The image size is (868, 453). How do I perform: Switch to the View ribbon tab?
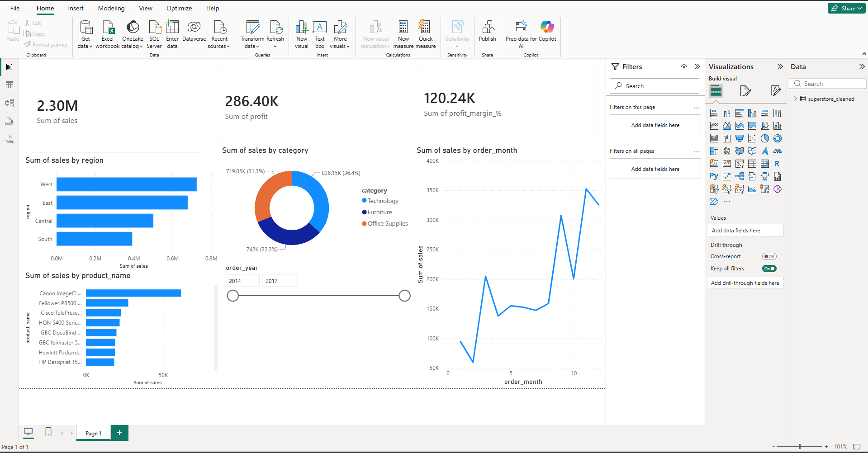pos(146,8)
